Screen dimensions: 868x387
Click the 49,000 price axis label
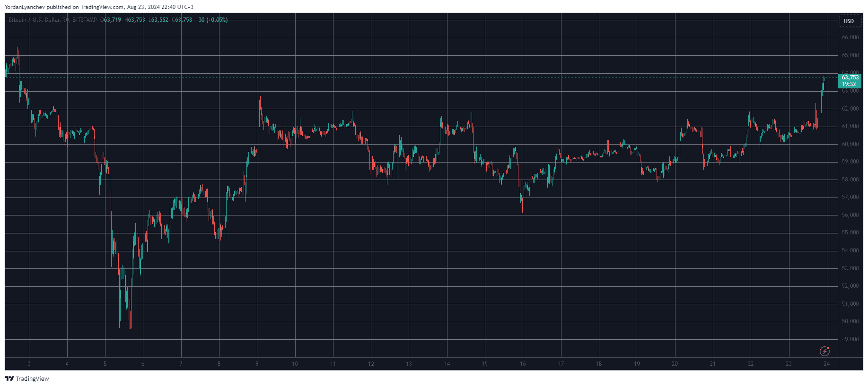click(x=850, y=339)
